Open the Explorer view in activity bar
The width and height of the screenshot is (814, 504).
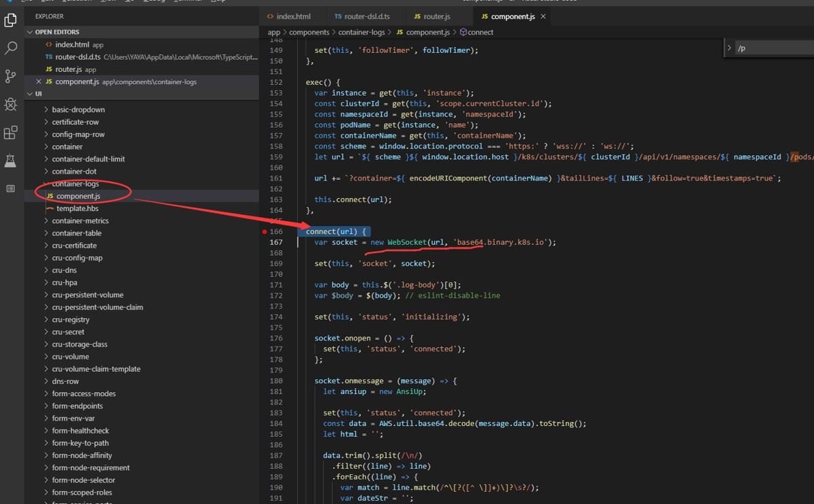pyautogui.click(x=11, y=20)
